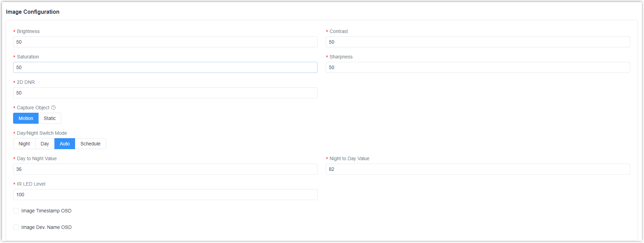This screenshot has width=644, height=243.
Task: Click the Night to Day Value field
Action: pos(478,169)
